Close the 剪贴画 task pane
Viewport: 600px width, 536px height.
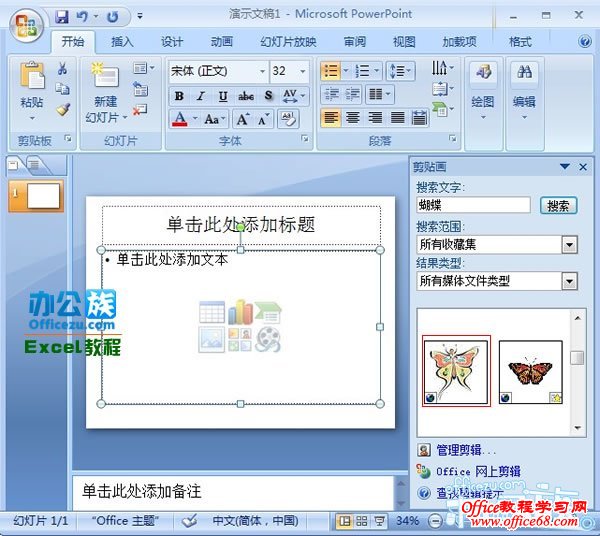coord(583,167)
